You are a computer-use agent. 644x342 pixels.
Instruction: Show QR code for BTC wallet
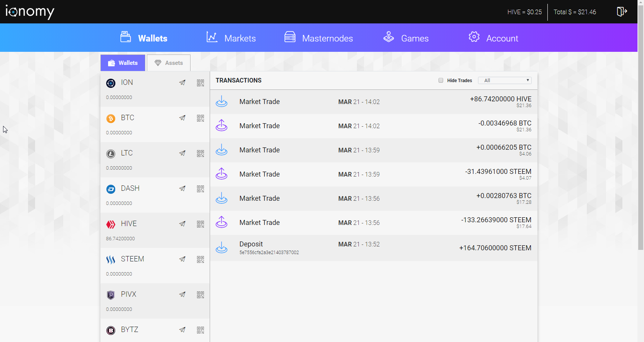[x=200, y=118]
